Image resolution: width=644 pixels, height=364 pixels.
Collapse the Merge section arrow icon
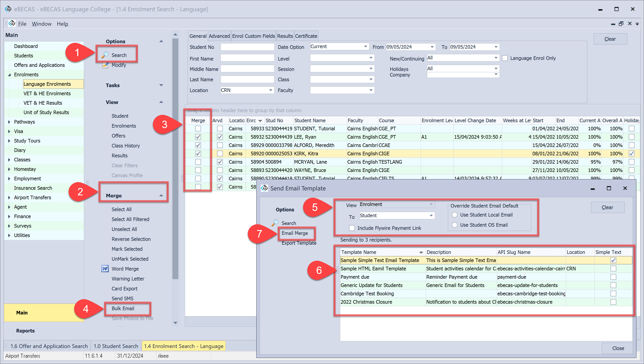tap(161, 196)
